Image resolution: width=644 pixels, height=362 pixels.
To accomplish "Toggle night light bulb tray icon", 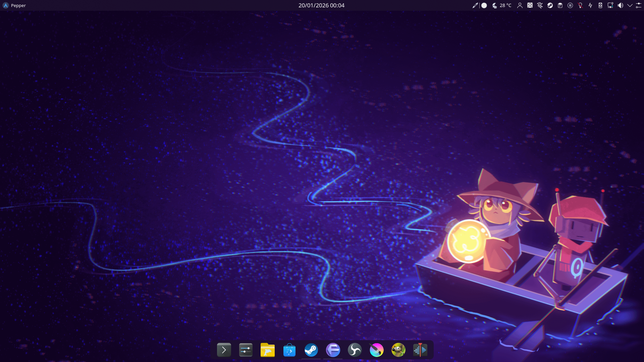I will click(580, 5).
